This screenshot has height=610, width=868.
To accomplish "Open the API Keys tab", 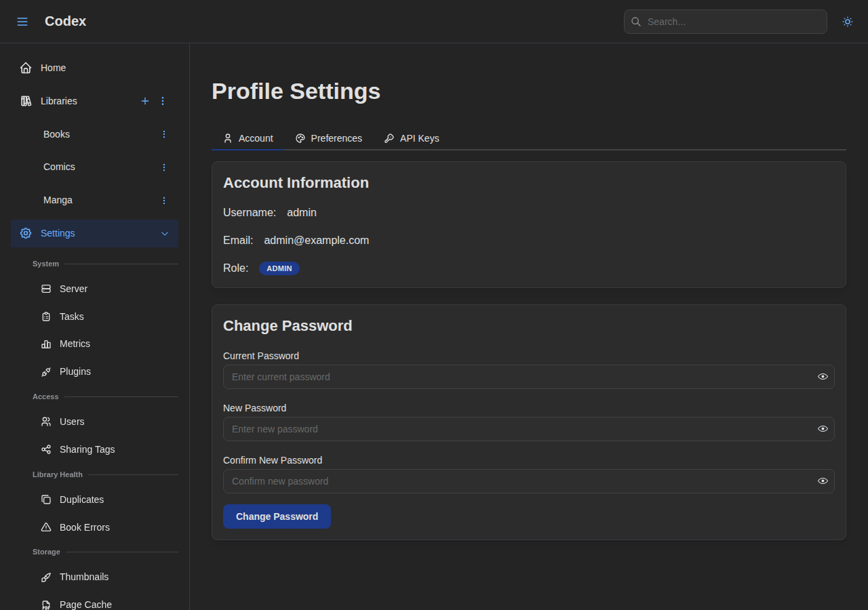I will [412, 138].
